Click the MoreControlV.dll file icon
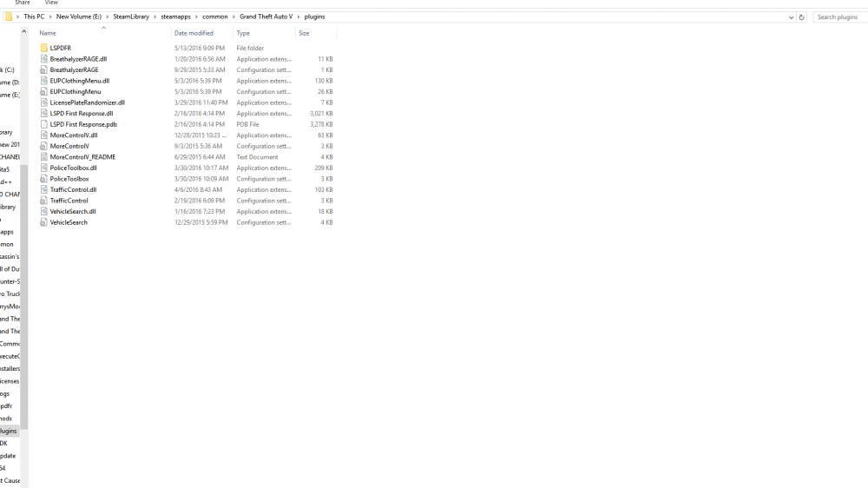Screen dimensions: 868x488 pos(43,135)
